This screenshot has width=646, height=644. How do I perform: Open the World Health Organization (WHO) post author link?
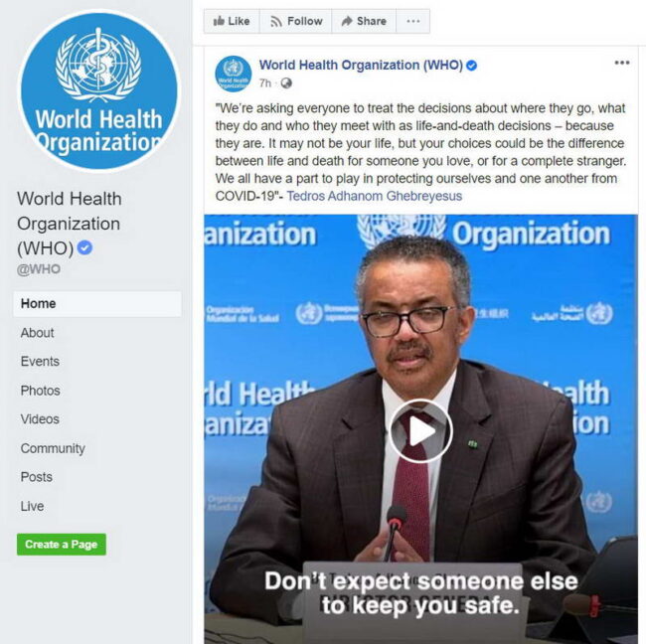361,66
